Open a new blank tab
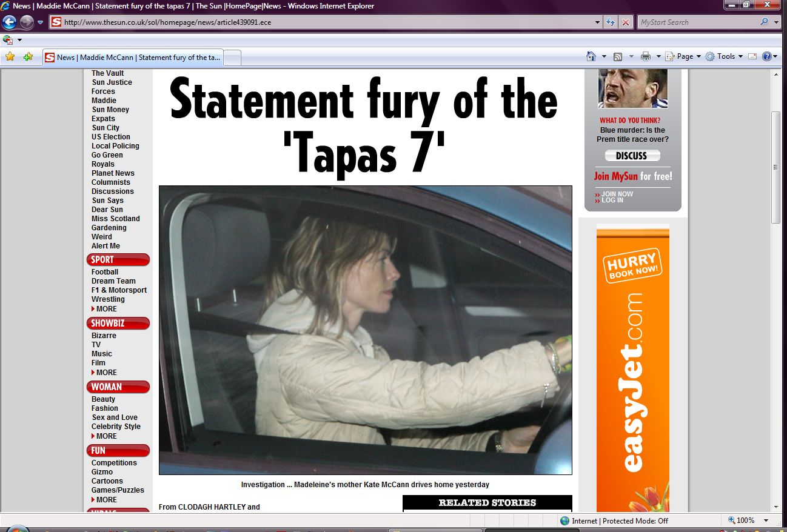Image resolution: width=787 pixels, height=532 pixels. 233,58
